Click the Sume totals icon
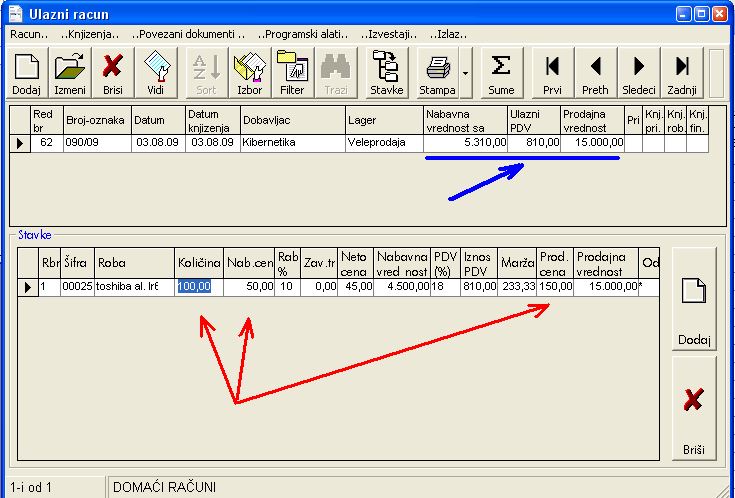 tap(501, 73)
